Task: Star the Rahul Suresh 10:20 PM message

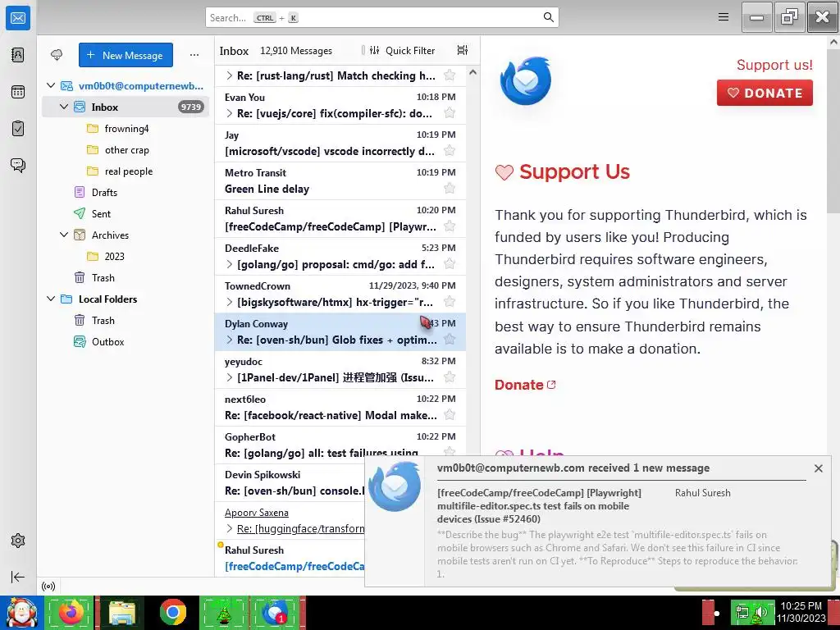Action: (450, 226)
